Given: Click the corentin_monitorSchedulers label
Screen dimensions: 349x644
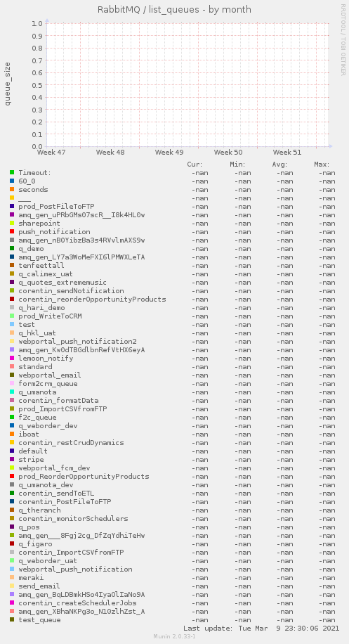Looking at the screenshot, I should pyautogui.click(x=73, y=519).
